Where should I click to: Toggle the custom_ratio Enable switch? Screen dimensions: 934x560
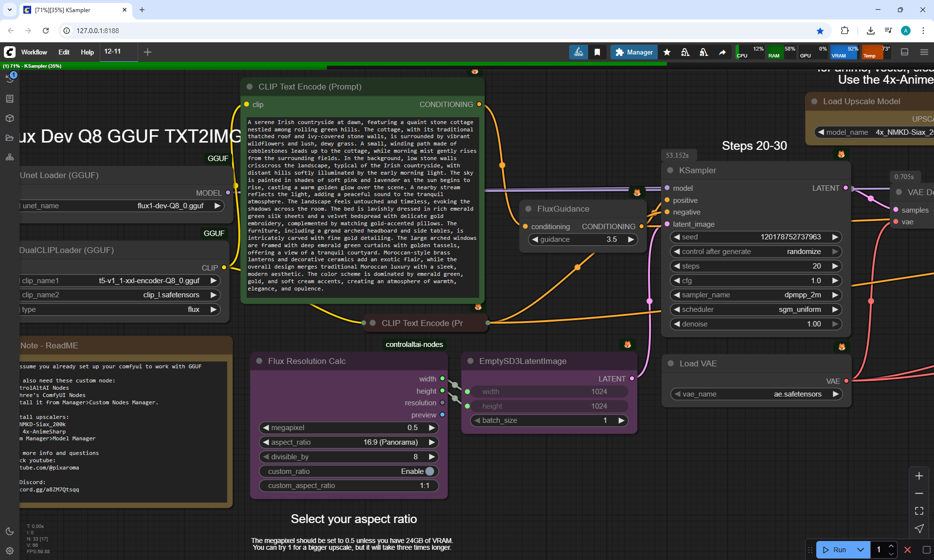tap(430, 471)
